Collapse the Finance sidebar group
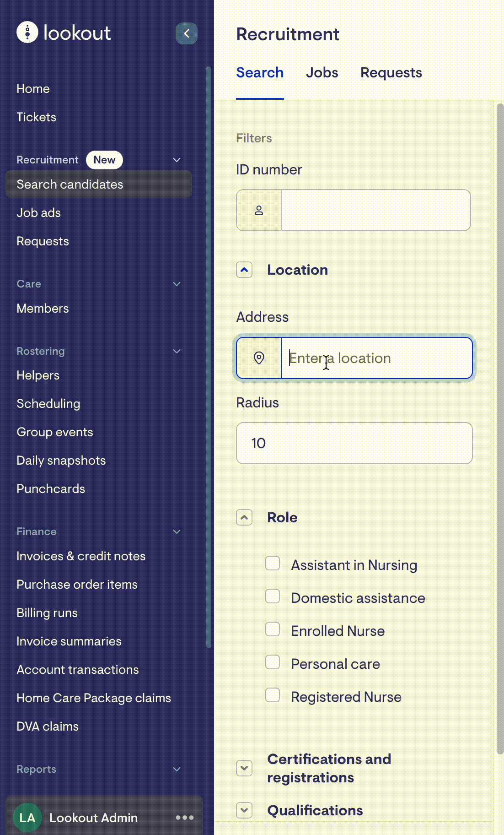The width and height of the screenshot is (504, 835). (177, 531)
